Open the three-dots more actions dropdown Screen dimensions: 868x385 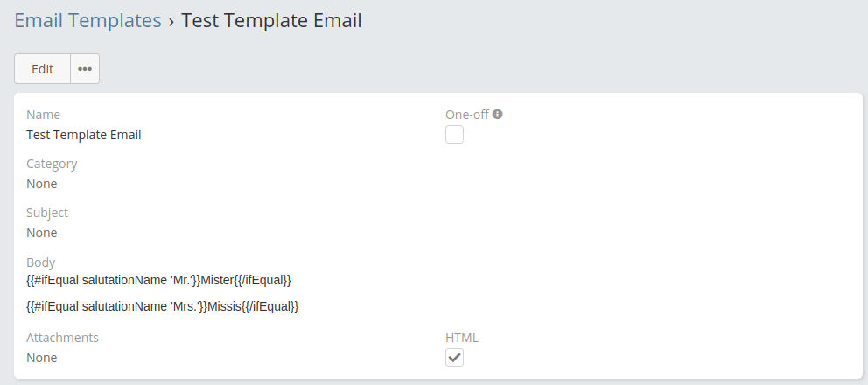pos(85,69)
